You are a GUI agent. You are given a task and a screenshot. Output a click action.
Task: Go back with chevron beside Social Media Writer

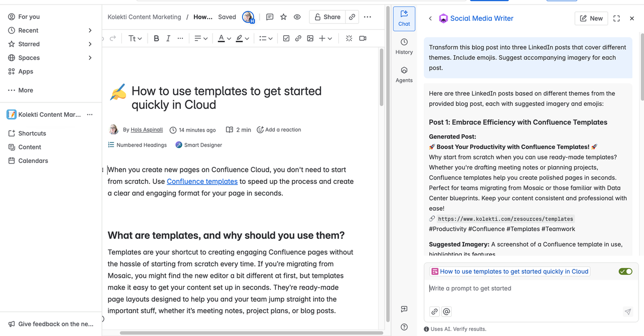coord(430,18)
